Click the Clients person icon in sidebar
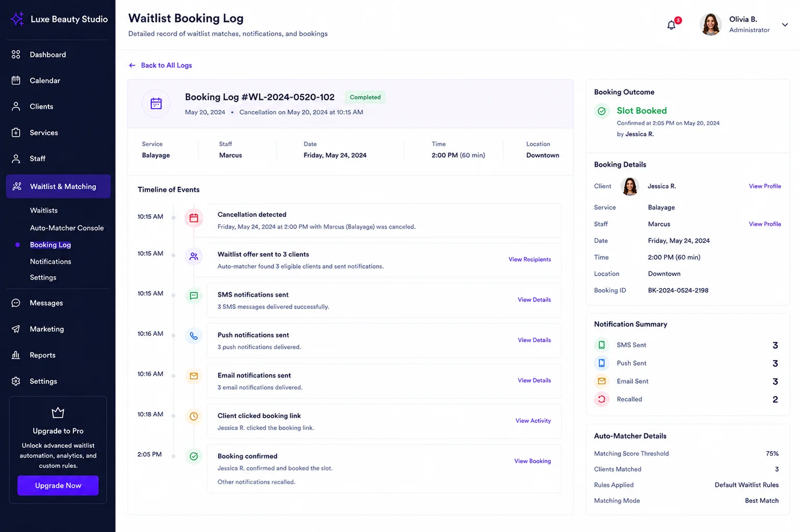 point(16,107)
